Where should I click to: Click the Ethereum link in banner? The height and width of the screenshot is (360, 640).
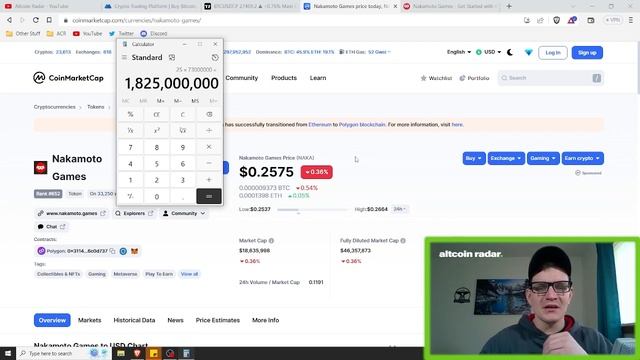tap(320, 124)
